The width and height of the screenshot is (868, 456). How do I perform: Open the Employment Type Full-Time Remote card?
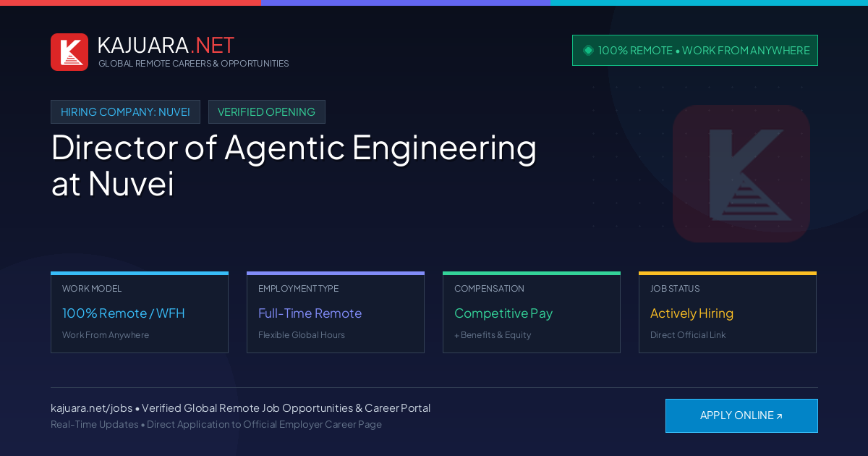(336, 313)
